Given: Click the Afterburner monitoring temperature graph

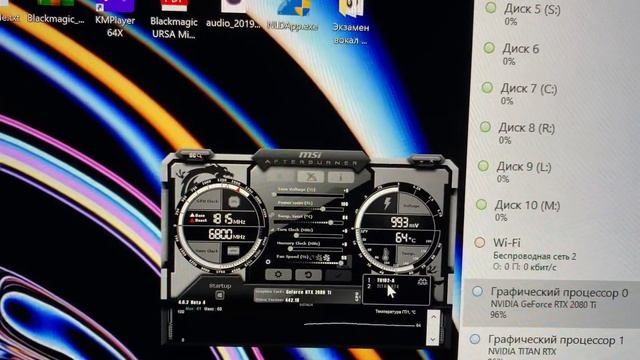Looking at the screenshot, I should coord(302,327).
